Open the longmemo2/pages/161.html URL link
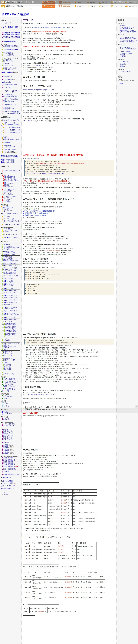This screenshot has height=644, width=138. tap(38, 90)
